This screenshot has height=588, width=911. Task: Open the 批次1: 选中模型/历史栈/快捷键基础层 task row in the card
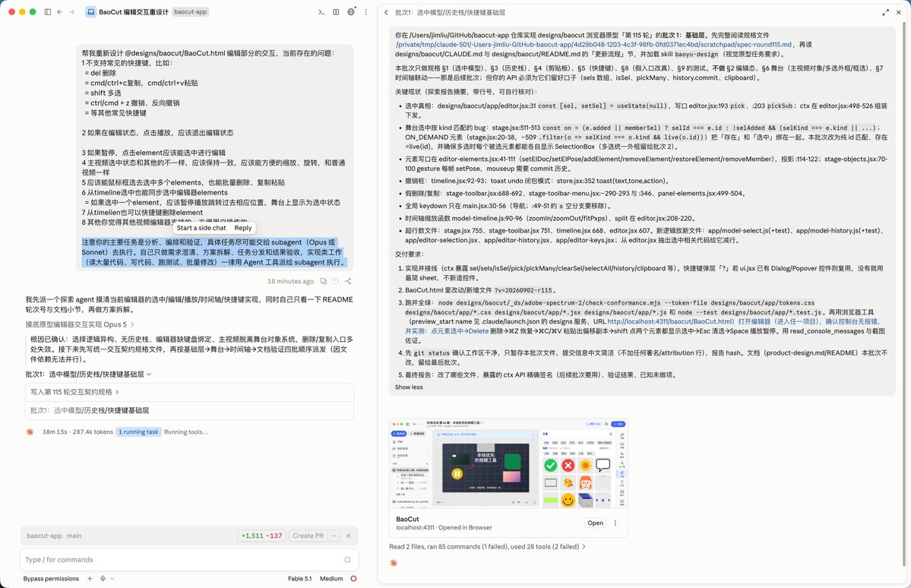[189, 410]
